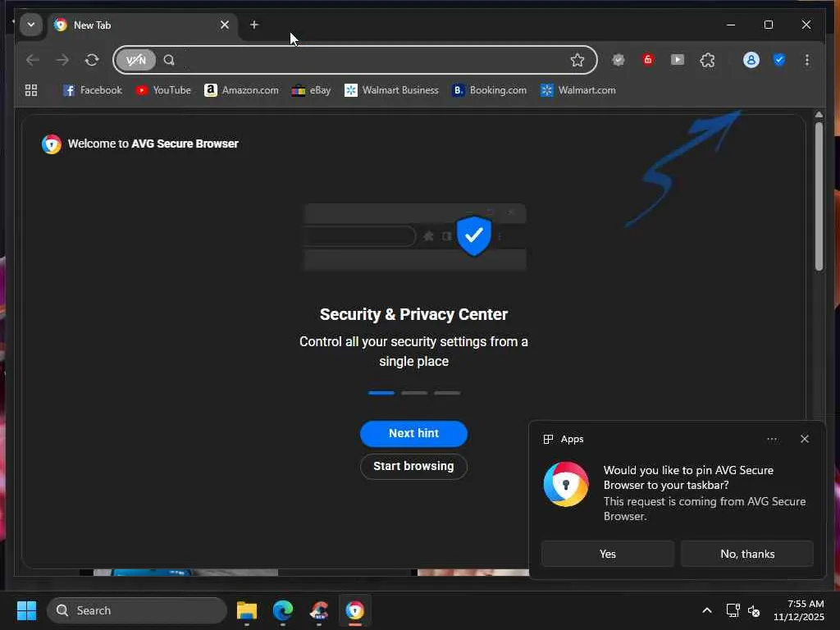
Task: Open the gray shield badge extension icon
Action: point(619,60)
